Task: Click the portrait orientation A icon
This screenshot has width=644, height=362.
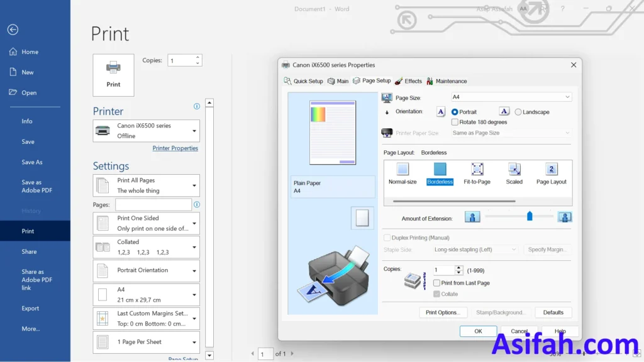Action: click(441, 112)
